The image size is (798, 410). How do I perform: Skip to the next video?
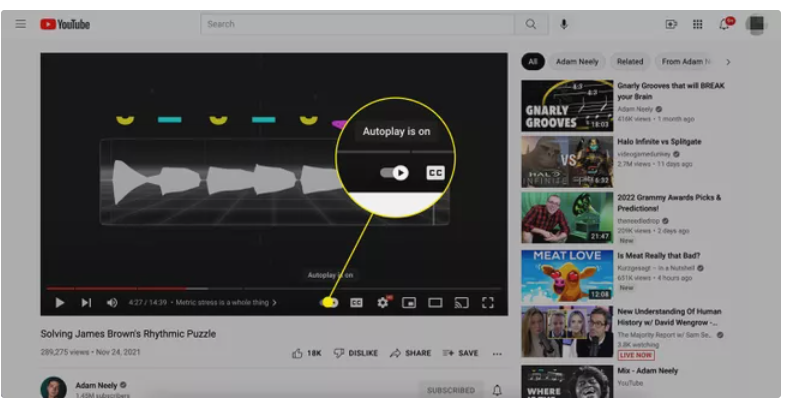tap(86, 303)
